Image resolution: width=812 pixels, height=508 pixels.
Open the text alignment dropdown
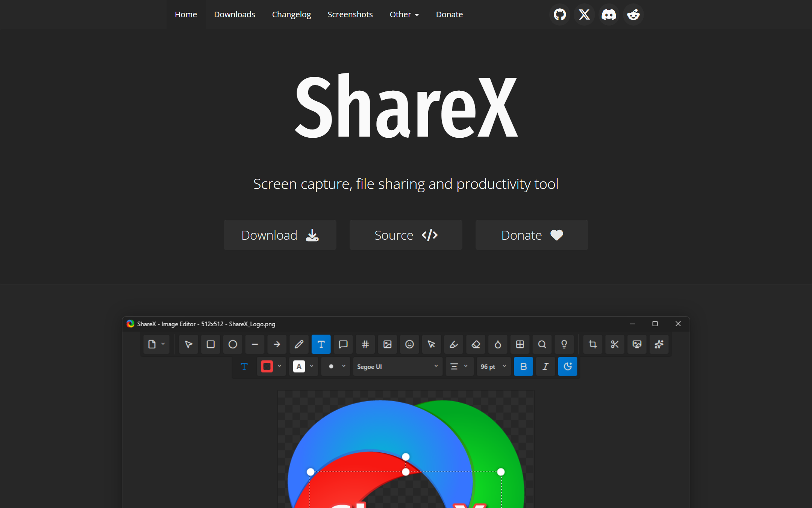click(459, 367)
